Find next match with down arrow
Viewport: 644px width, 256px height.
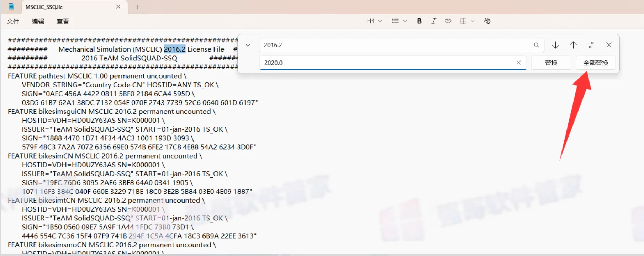555,45
